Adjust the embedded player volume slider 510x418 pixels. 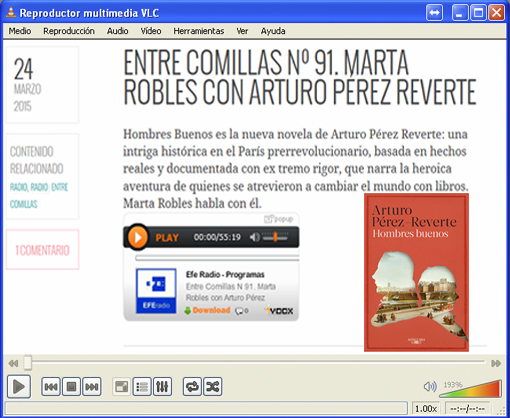pos(275,237)
